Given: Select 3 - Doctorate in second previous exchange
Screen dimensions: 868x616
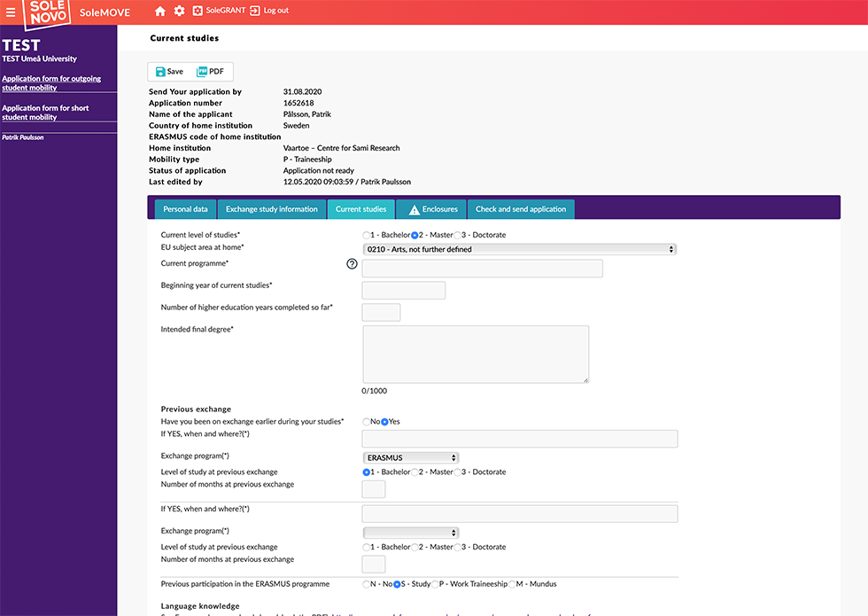Looking at the screenshot, I should click(x=457, y=548).
